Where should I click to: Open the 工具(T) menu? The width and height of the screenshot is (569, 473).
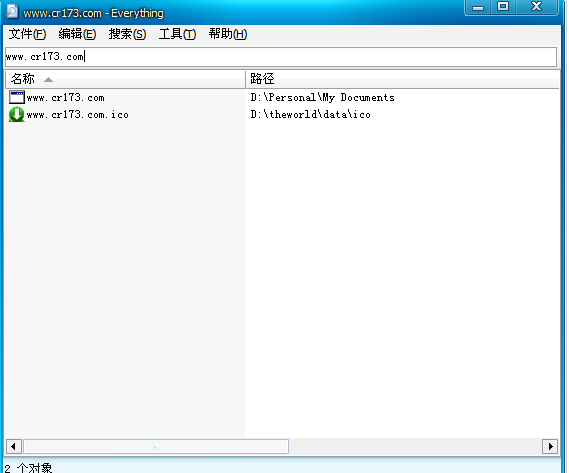click(x=177, y=34)
